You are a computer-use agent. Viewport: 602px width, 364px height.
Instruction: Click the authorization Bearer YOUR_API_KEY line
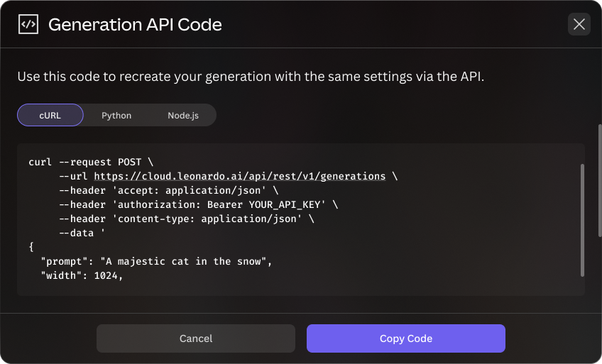199,204
